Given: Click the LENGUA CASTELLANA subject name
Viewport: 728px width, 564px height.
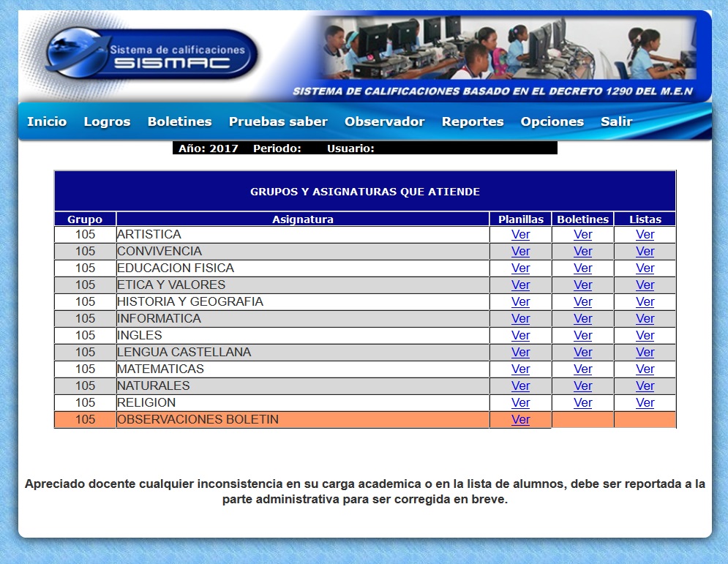Looking at the screenshot, I should pyautogui.click(x=184, y=353).
